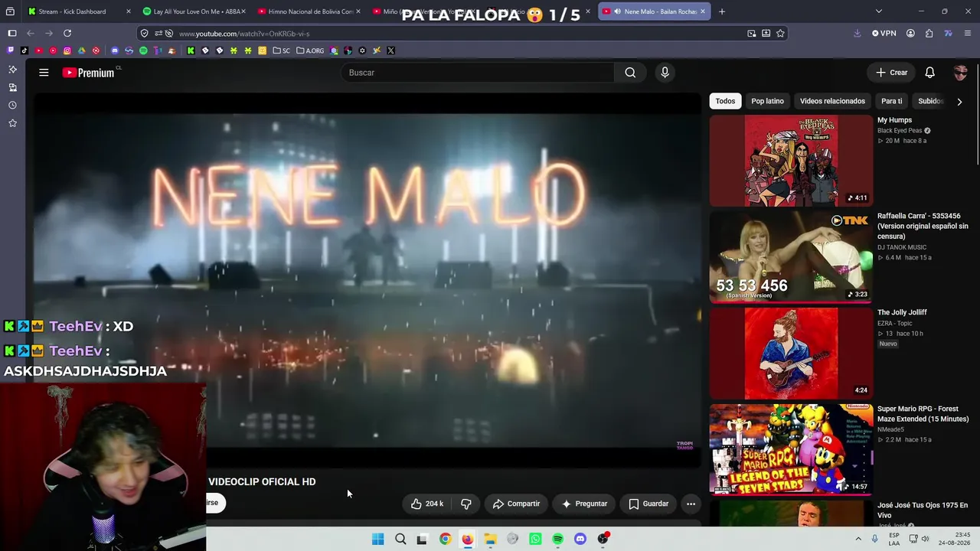The image size is (980, 551).
Task: Open Spotify from the taskbar
Action: pos(557,539)
